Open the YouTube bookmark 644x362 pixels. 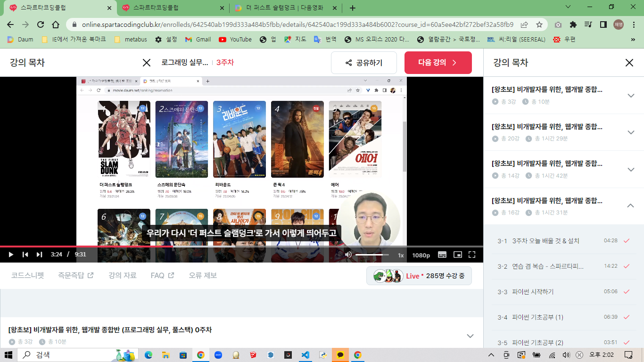coord(235,40)
